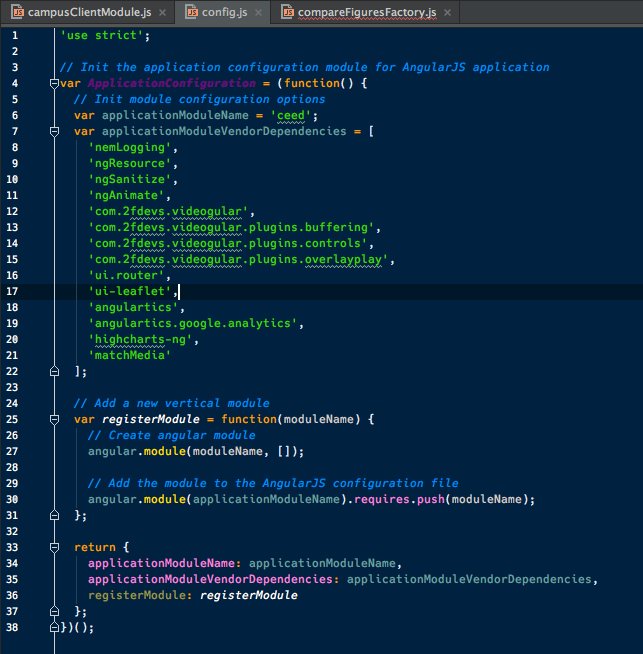Click the comment 'Init module configuration options'
This screenshot has height=654, width=643.
199,99
